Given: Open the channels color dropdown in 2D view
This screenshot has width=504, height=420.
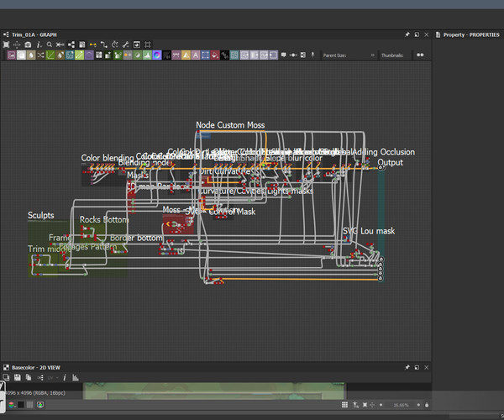Looking at the screenshot, I should (12, 405).
